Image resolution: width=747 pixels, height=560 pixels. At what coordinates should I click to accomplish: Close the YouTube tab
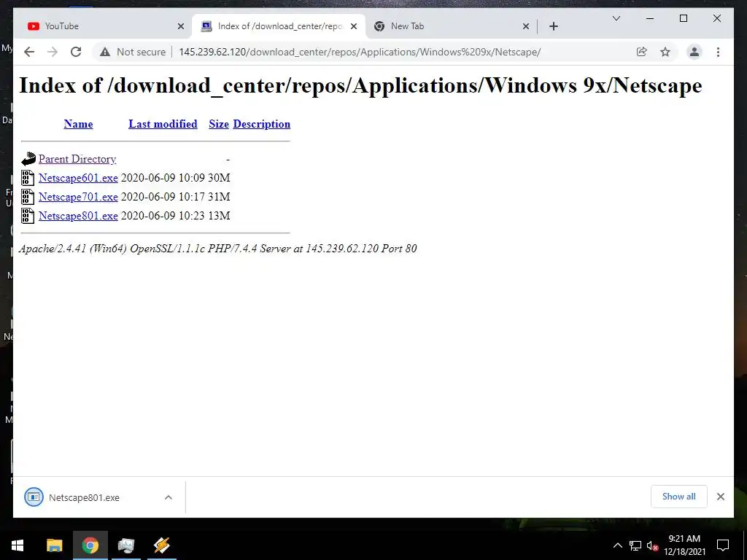[x=181, y=26]
